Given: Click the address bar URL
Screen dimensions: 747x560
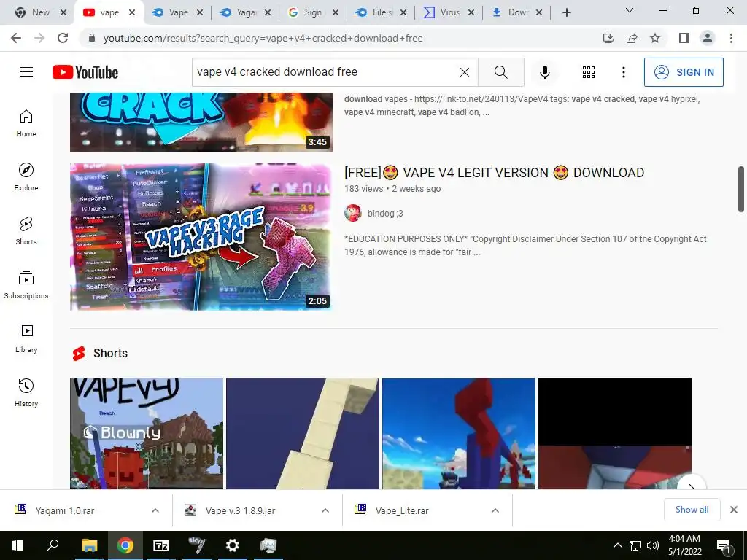Looking at the screenshot, I should point(263,38).
